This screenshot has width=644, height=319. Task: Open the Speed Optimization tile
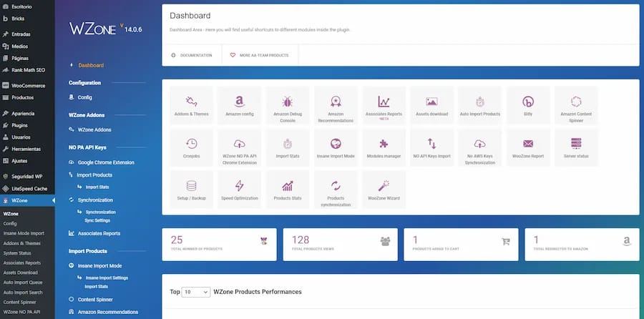tap(240, 190)
